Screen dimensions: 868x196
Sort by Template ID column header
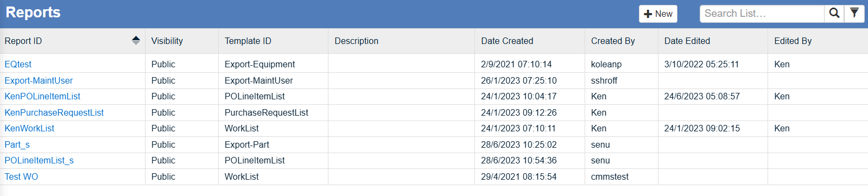tap(248, 41)
